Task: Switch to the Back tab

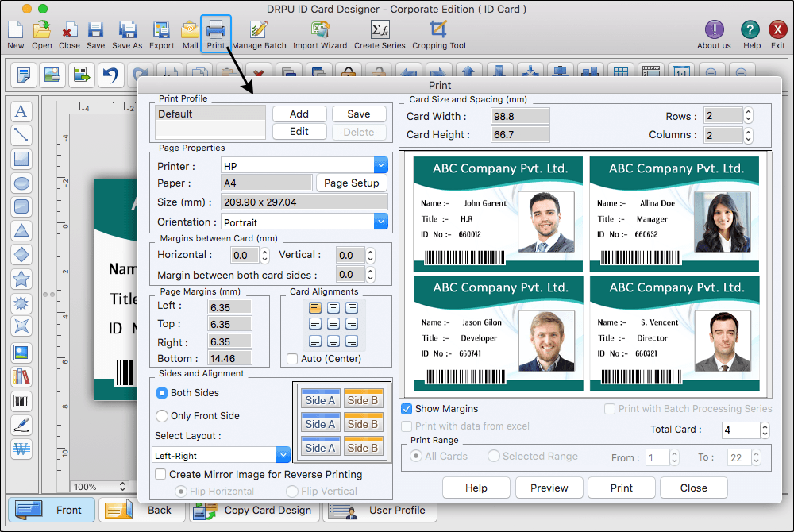Action: tap(142, 510)
